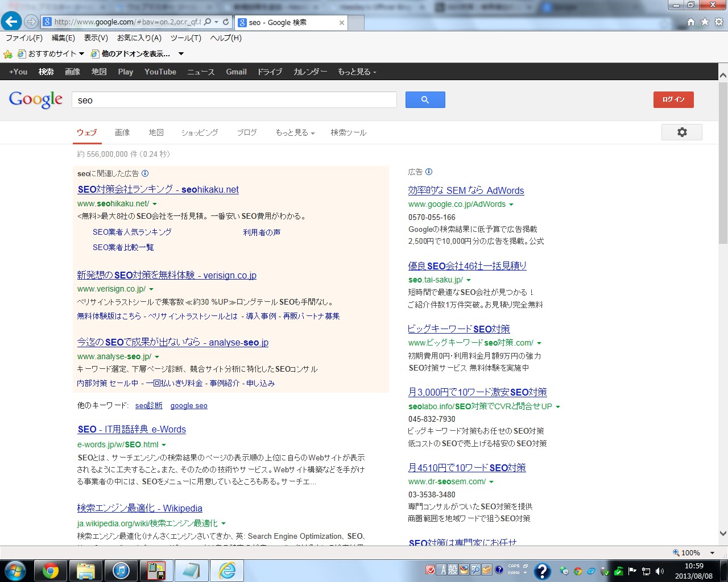Open the ファイル(F) menu
Screen dimensions: 728x582
24,38
